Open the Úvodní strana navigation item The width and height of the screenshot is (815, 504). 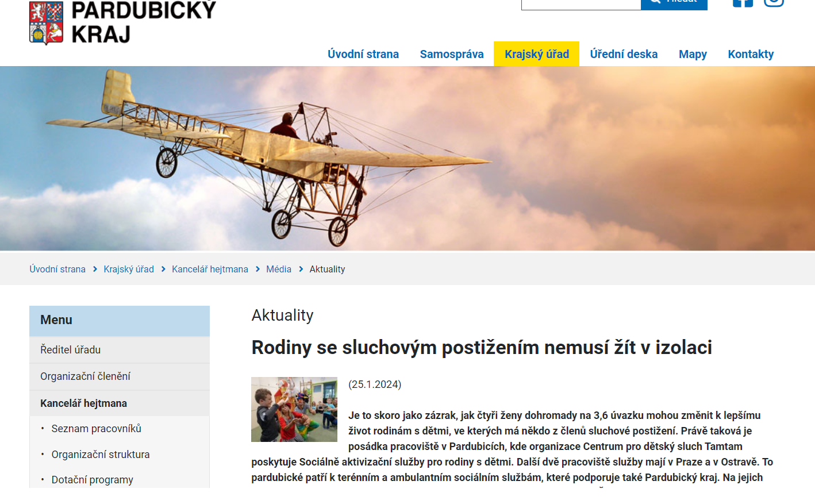point(363,54)
